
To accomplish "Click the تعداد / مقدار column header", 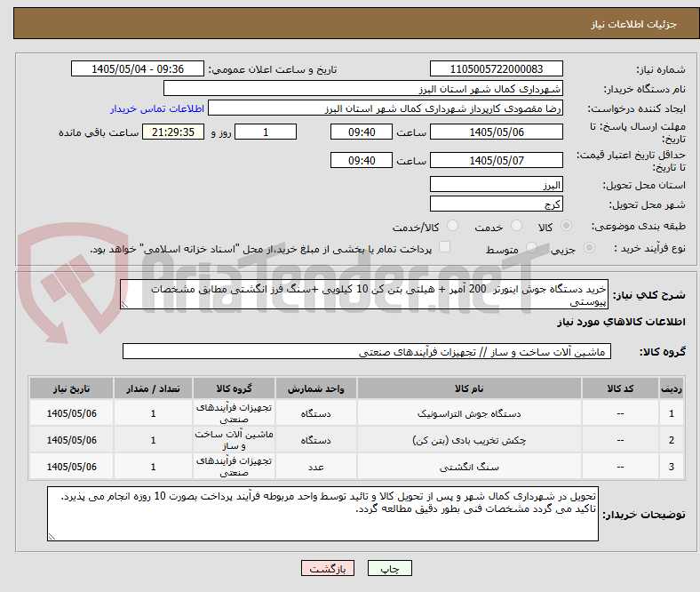I will coord(153,388).
